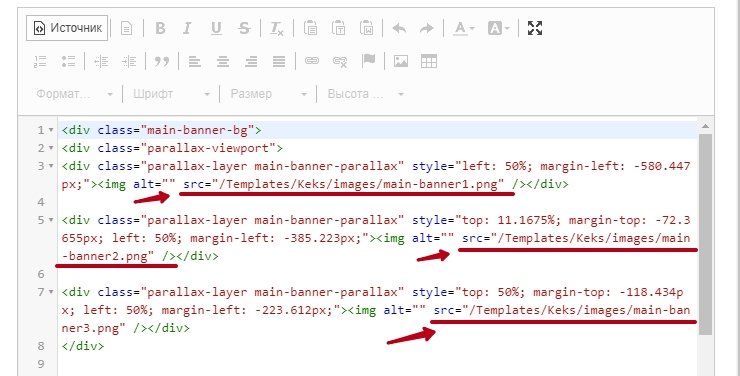
Task: Click the empty line 9 in editor
Action: coord(377,364)
